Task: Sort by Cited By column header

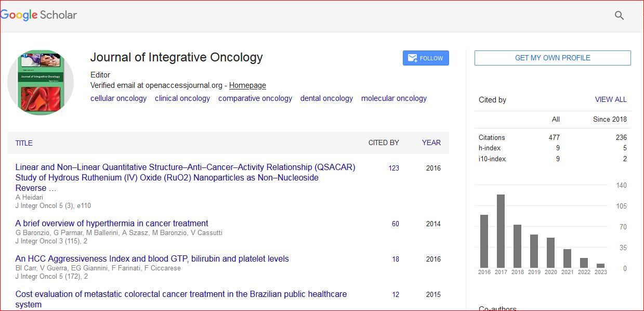Action: tap(384, 142)
